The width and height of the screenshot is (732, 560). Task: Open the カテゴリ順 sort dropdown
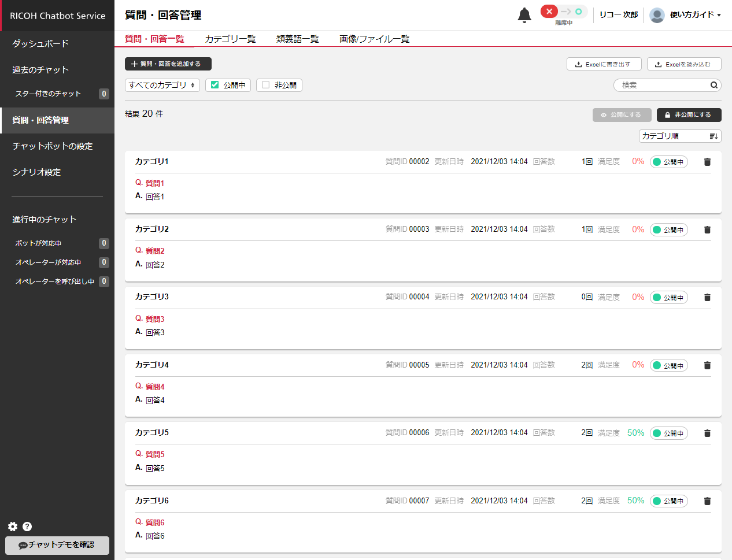click(x=679, y=136)
